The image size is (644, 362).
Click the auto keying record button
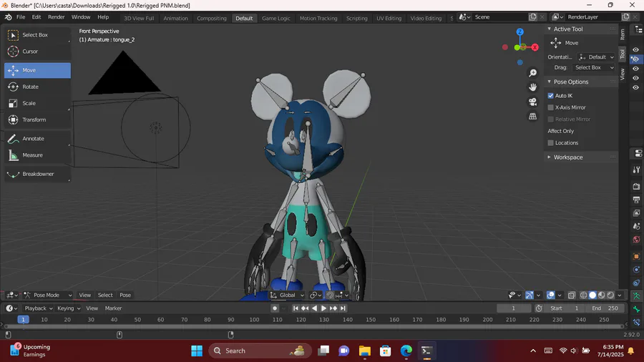[275, 308]
